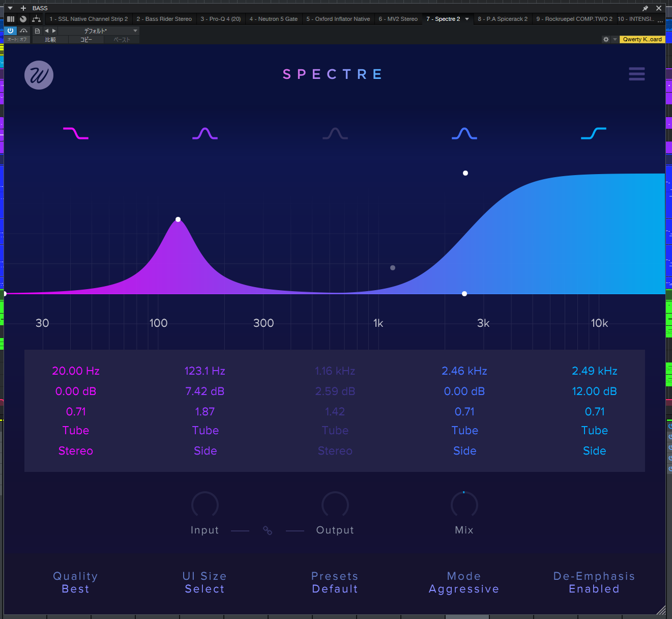Open the Spectre hamburger menu
The width and height of the screenshot is (672, 619).
tap(636, 74)
